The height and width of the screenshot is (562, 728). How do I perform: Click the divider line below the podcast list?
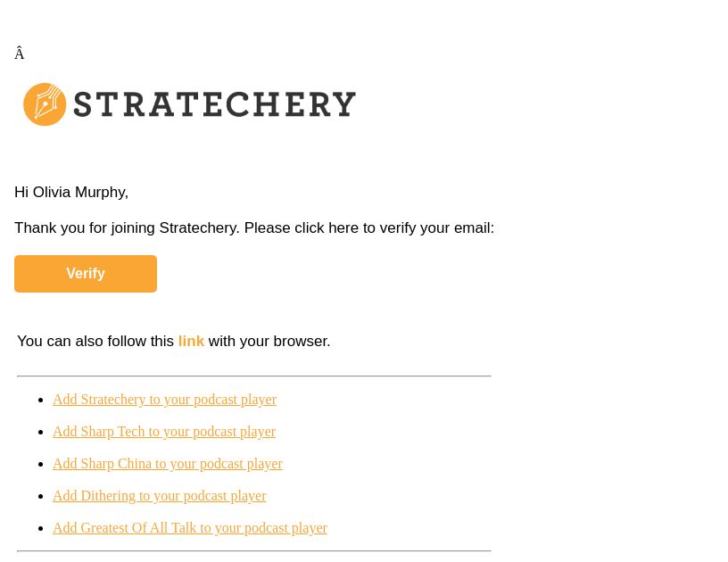point(254,551)
